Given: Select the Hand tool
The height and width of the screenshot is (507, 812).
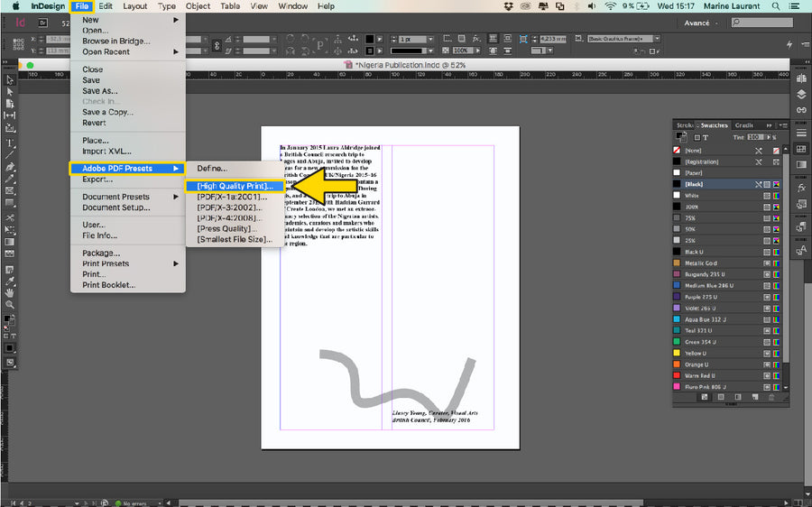Looking at the screenshot, I should click(10, 293).
